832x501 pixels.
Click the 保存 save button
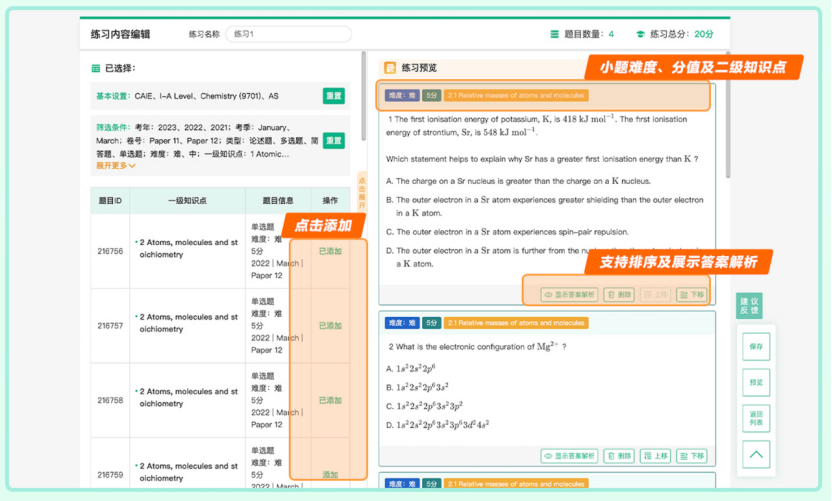(x=756, y=346)
